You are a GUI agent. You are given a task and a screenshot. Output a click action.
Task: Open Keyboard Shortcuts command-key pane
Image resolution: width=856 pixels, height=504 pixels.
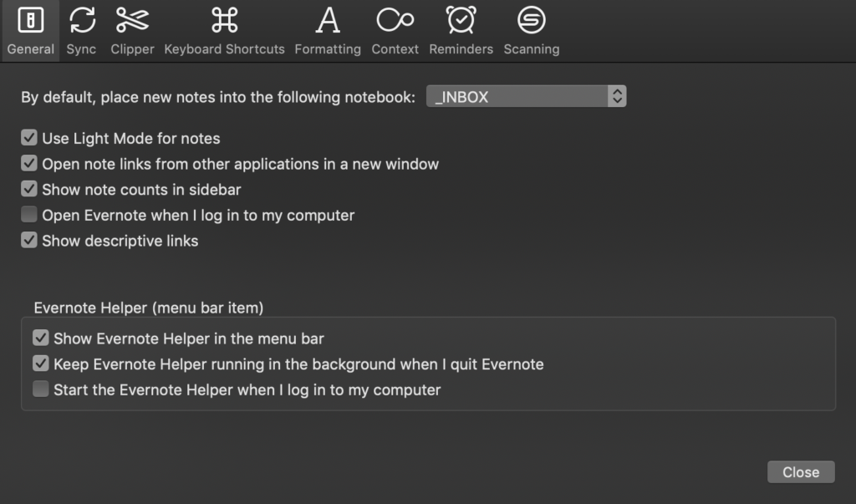click(x=224, y=31)
